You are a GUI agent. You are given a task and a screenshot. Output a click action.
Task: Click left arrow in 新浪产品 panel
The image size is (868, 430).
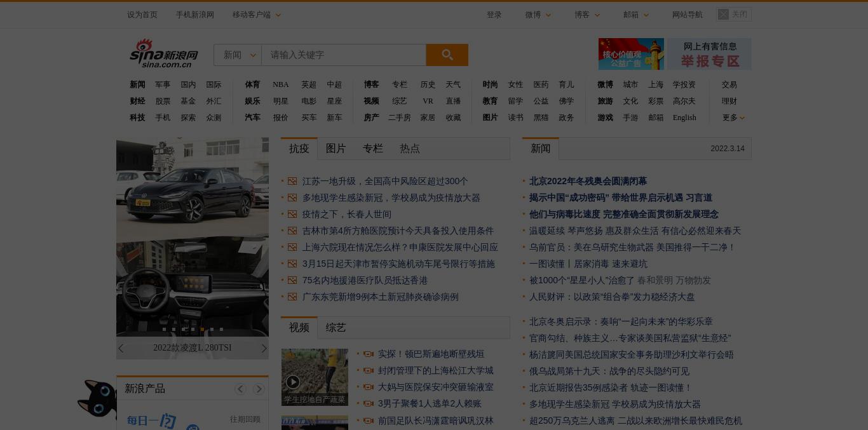point(240,389)
